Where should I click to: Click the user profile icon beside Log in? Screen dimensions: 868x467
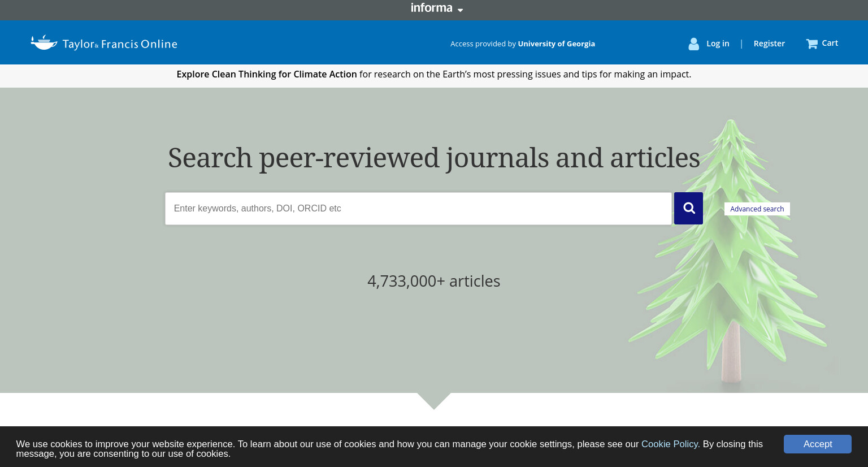click(693, 44)
